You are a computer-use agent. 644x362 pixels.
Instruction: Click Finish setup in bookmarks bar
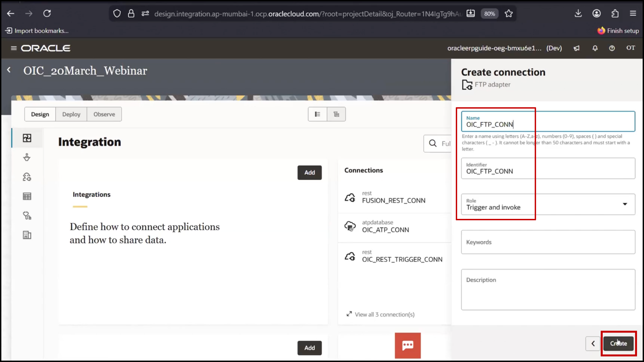coord(618,31)
